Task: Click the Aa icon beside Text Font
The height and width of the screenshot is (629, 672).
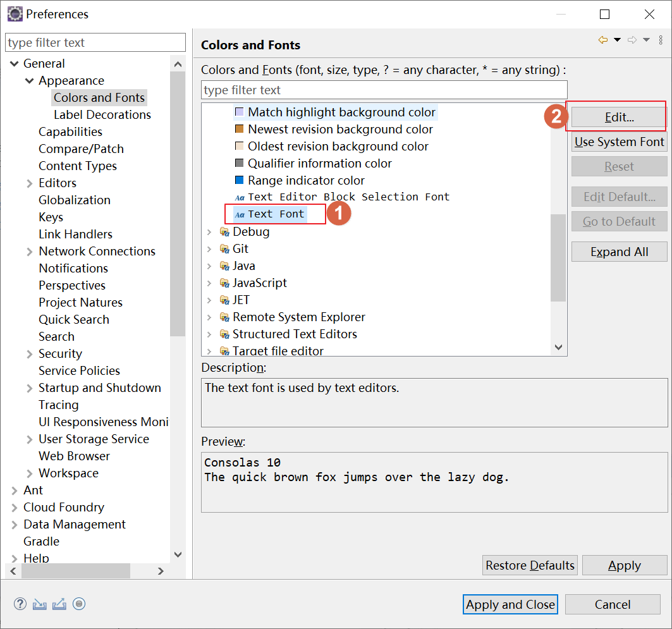Action: (240, 214)
